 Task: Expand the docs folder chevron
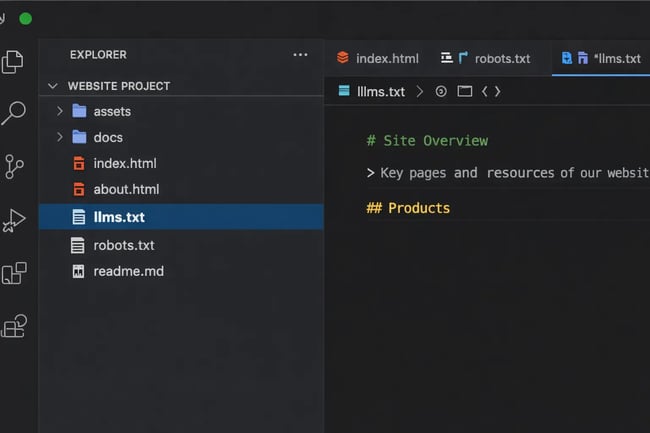point(60,137)
